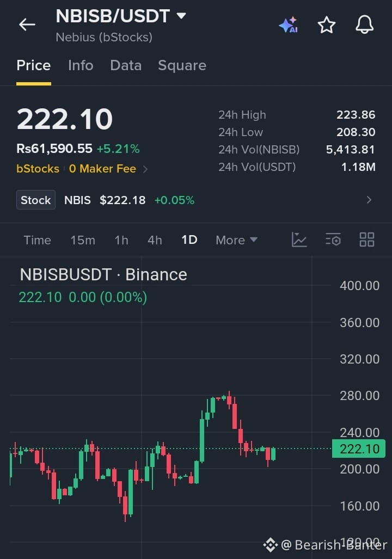This screenshot has width=392, height=559.
Task: Expand the NBIS stock row chevron
Action: pyautogui.click(x=369, y=200)
